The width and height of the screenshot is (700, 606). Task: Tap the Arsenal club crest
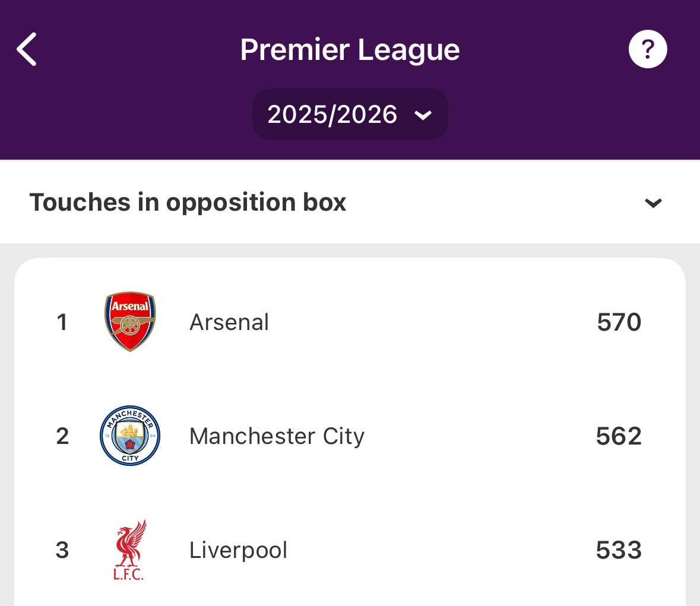point(130,322)
